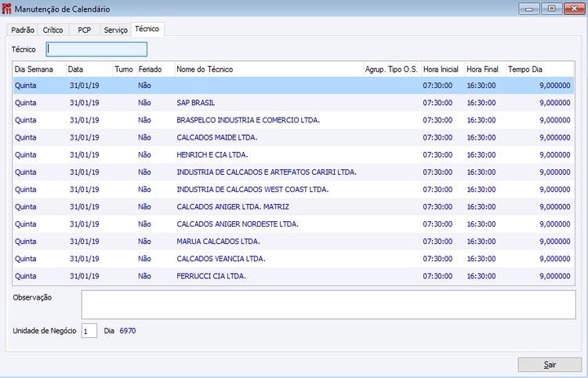
Task: Select INDUSTRIA DE CALCADOS WEST COAST row
Action: tap(293, 189)
